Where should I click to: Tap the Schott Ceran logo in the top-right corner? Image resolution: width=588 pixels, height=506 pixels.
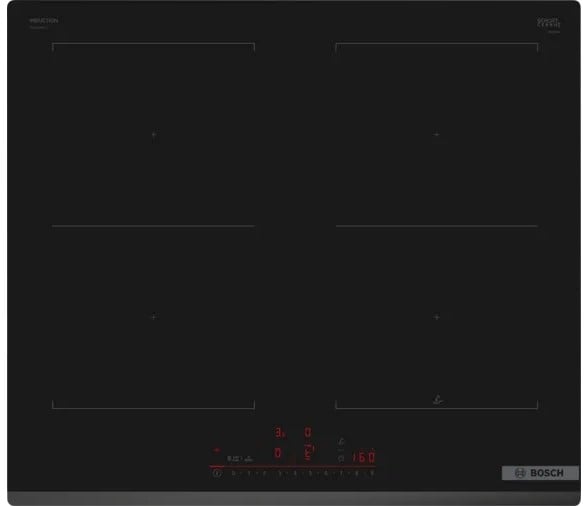[549, 23]
